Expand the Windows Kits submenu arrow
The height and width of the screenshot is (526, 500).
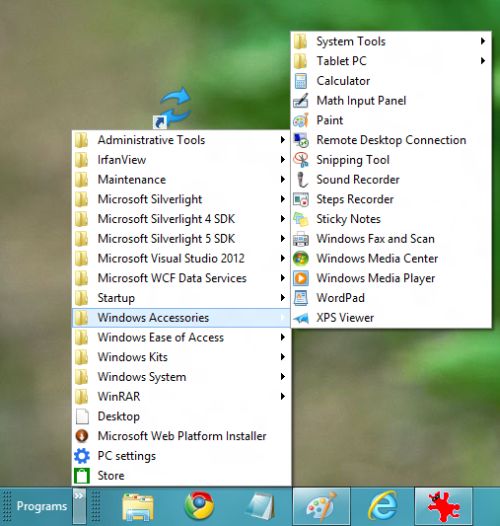tap(283, 357)
